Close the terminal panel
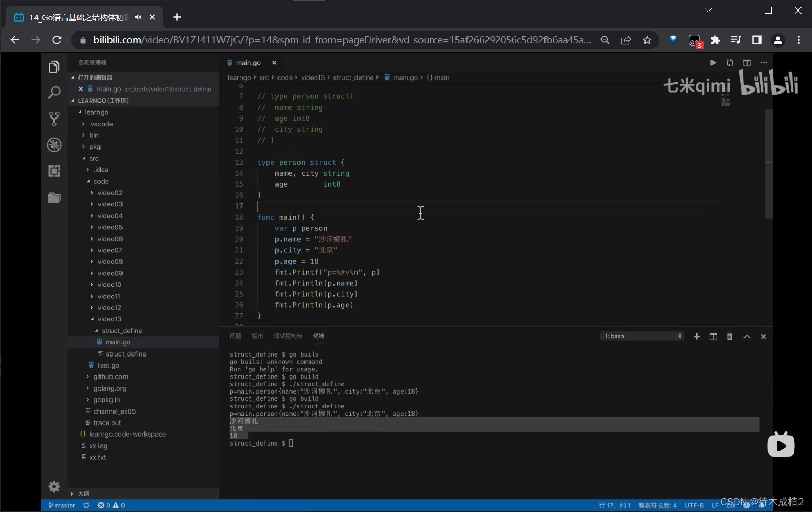812x512 pixels. [x=763, y=337]
